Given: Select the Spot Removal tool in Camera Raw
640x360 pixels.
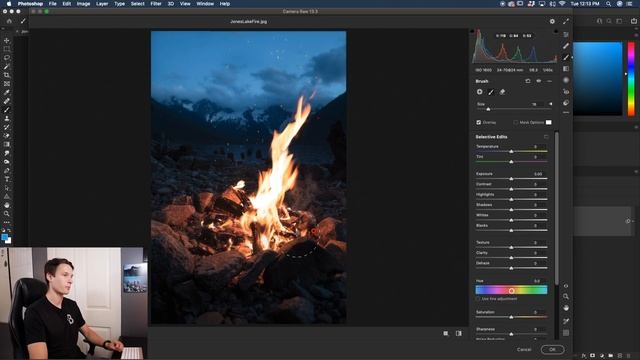Looking at the screenshot, I should (x=566, y=46).
